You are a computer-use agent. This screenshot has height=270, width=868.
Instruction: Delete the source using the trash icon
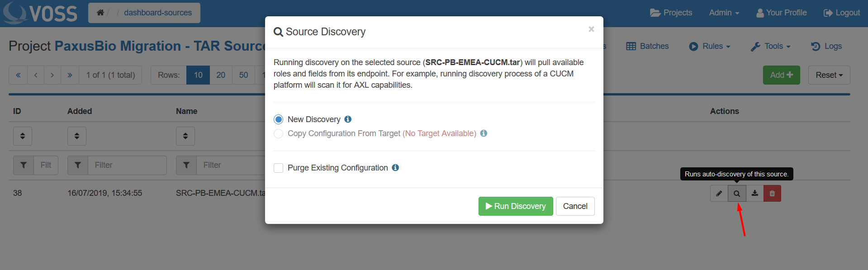[772, 193]
